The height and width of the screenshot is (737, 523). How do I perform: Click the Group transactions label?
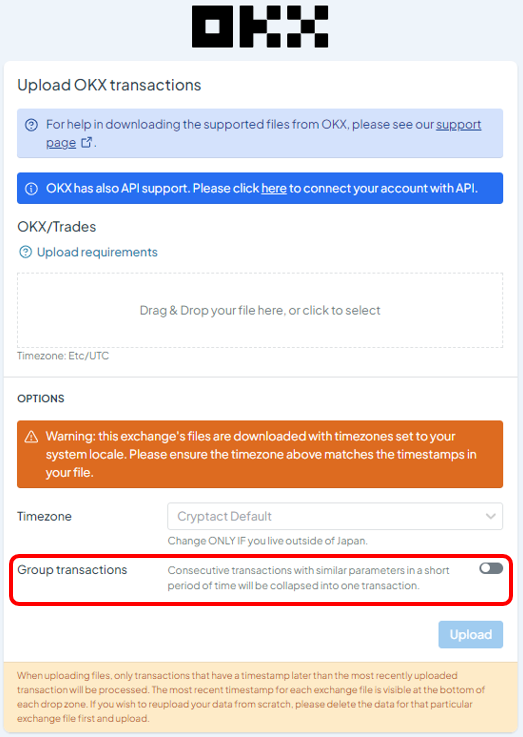coord(72,570)
